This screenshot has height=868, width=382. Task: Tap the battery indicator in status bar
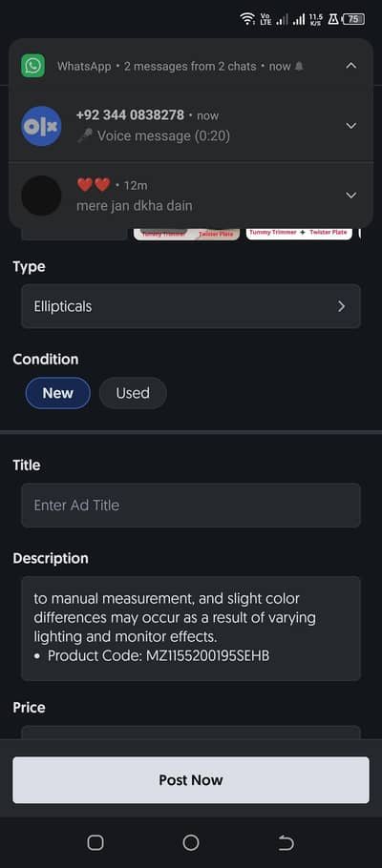(x=353, y=19)
